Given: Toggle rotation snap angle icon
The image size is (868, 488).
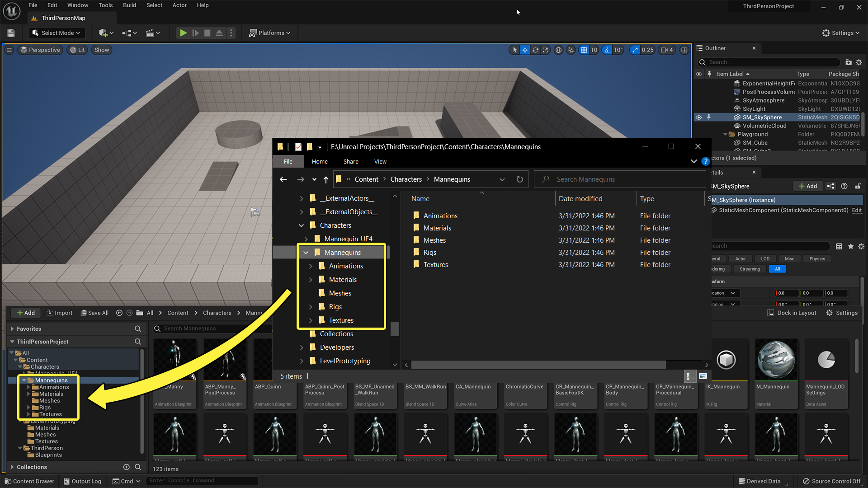Looking at the screenshot, I should coord(608,50).
